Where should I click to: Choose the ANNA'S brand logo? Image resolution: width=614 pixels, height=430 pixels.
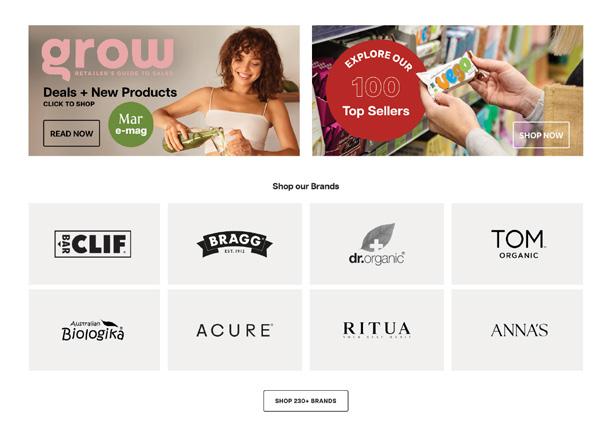pos(517,330)
